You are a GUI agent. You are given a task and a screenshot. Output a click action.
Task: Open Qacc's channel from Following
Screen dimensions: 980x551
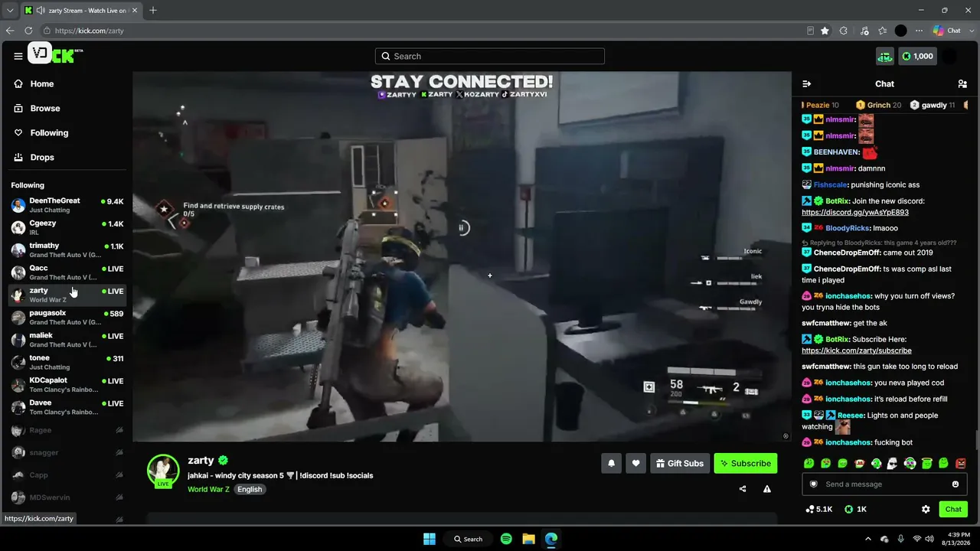coord(67,272)
